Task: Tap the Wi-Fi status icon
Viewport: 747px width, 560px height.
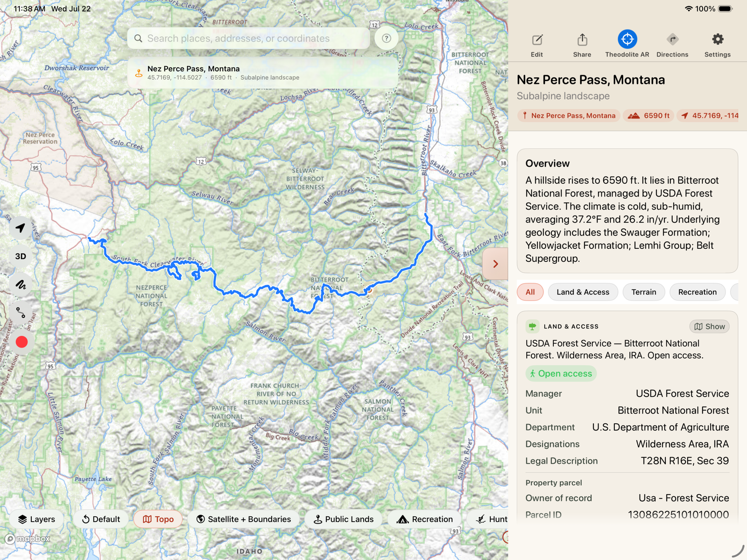Action: (x=689, y=9)
